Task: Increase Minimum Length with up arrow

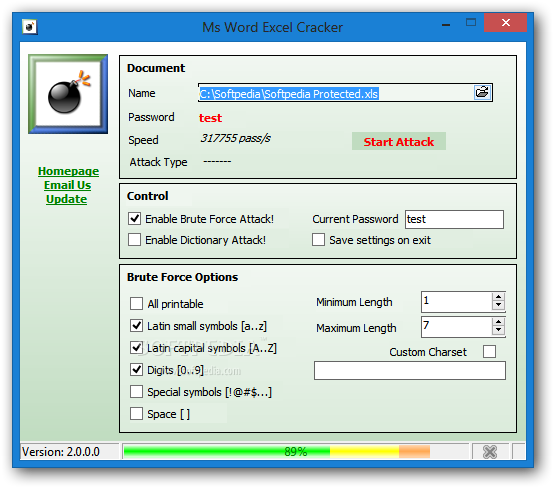Action: point(499,297)
